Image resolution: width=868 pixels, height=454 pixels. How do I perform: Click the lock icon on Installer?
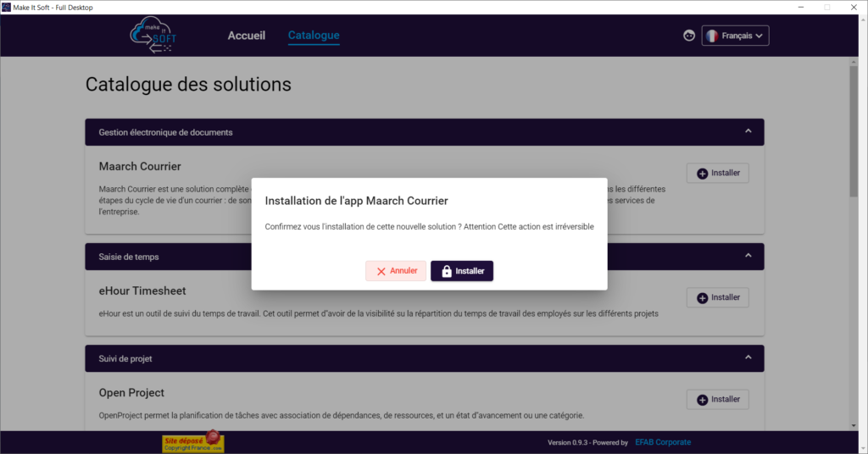pyautogui.click(x=447, y=271)
